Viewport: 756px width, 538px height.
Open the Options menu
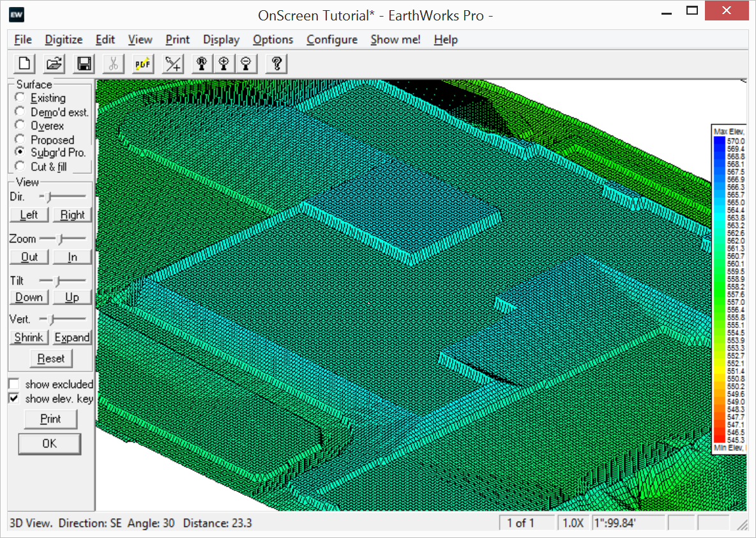(x=273, y=40)
